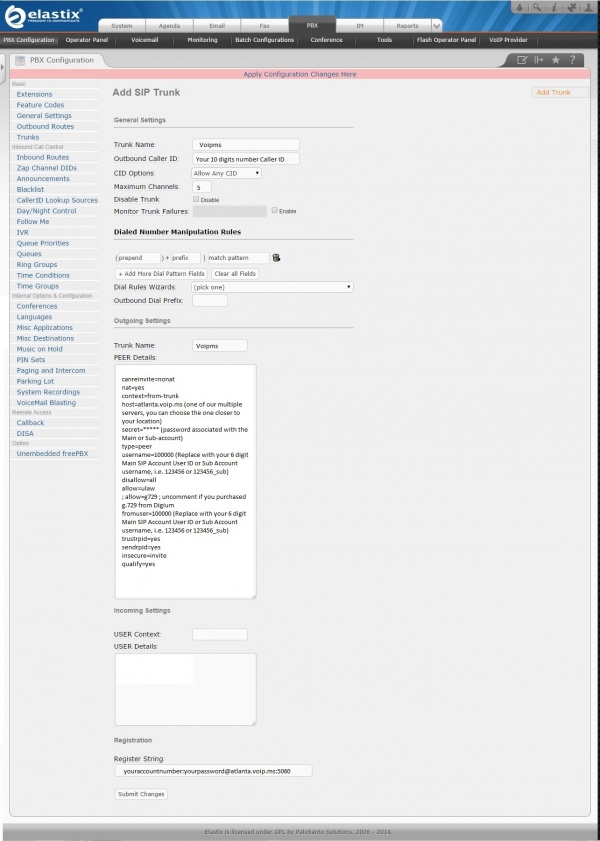Open General Settings in the sidebar
This screenshot has height=841, width=600.
[x=44, y=116]
